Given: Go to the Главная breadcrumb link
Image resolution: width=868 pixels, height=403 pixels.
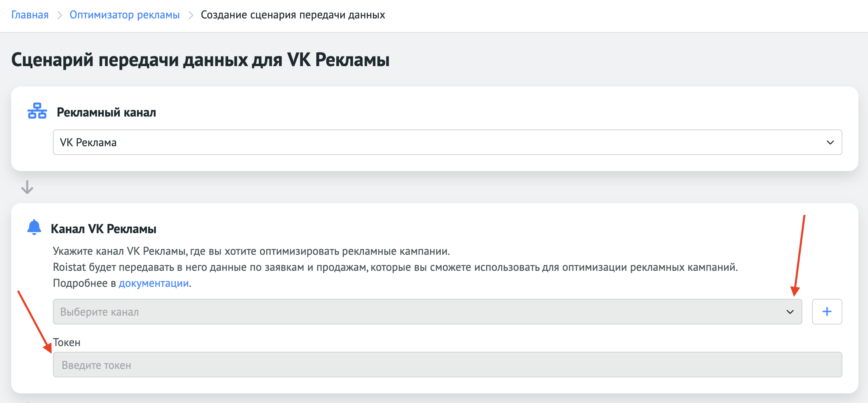Looking at the screenshot, I should pos(30,15).
